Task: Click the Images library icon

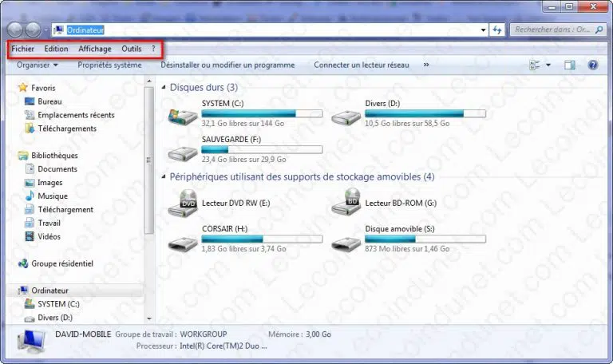Action: pyautogui.click(x=30, y=183)
